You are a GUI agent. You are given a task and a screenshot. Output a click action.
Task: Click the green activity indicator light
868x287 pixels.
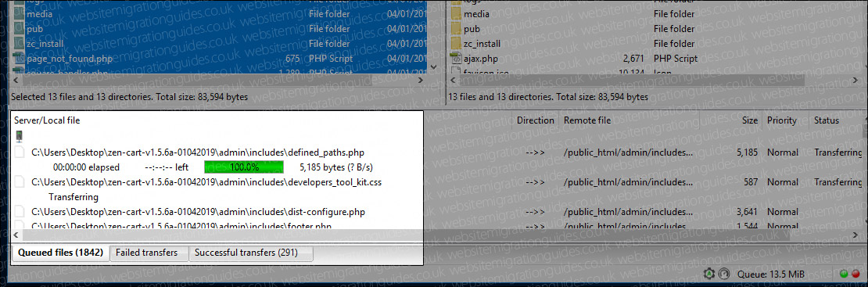pyautogui.click(x=844, y=273)
